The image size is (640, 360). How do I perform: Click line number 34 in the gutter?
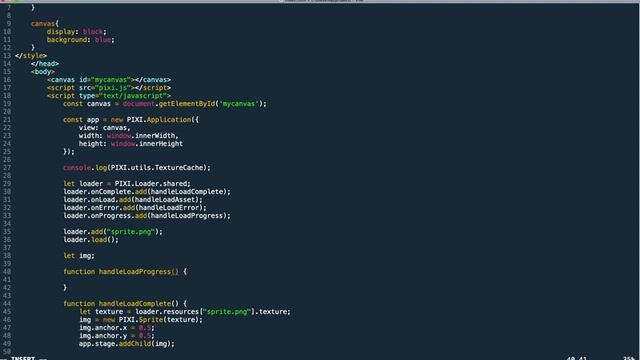click(x=7, y=224)
